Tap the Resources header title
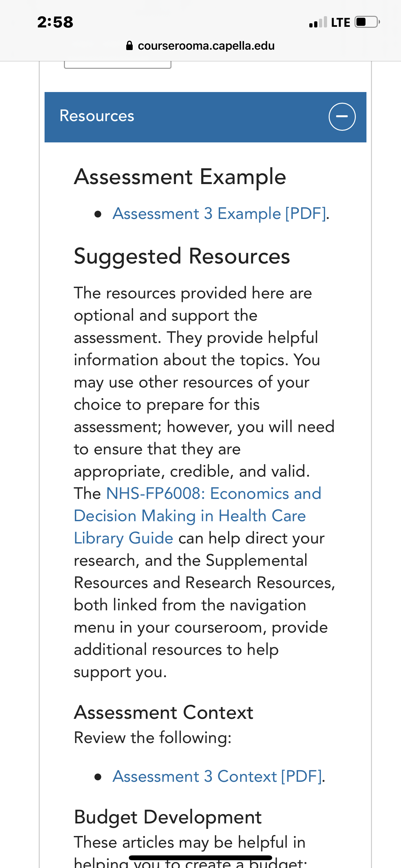Image resolution: width=401 pixels, height=868 pixels. [x=97, y=116]
